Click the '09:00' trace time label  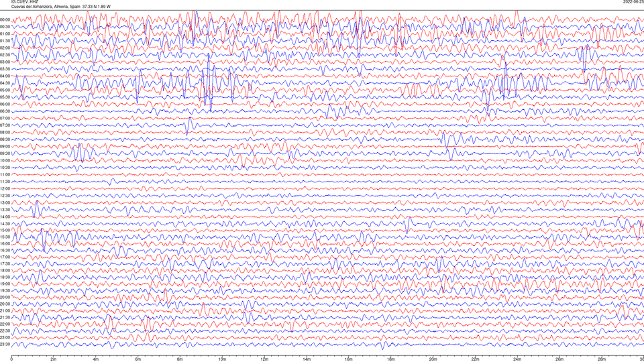coord(5,147)
